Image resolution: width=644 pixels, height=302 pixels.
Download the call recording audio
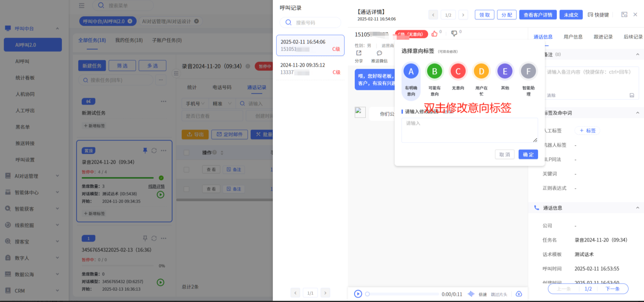(519, 294)
